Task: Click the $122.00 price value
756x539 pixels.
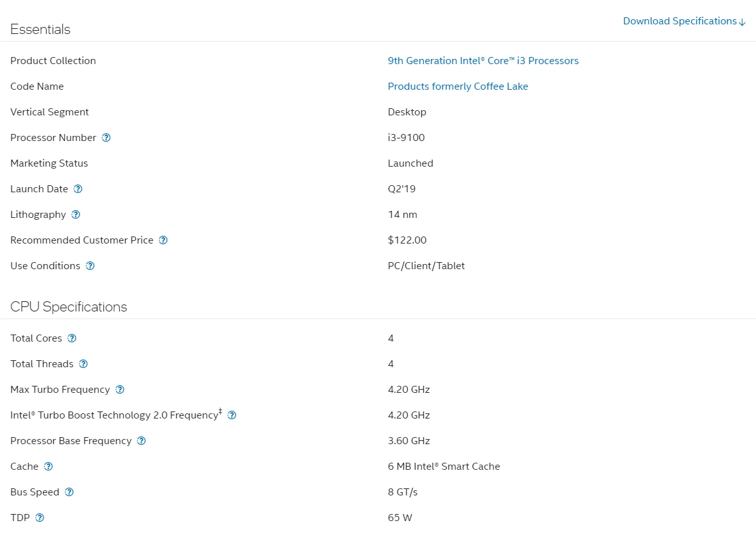Action: tap(407, 240)
